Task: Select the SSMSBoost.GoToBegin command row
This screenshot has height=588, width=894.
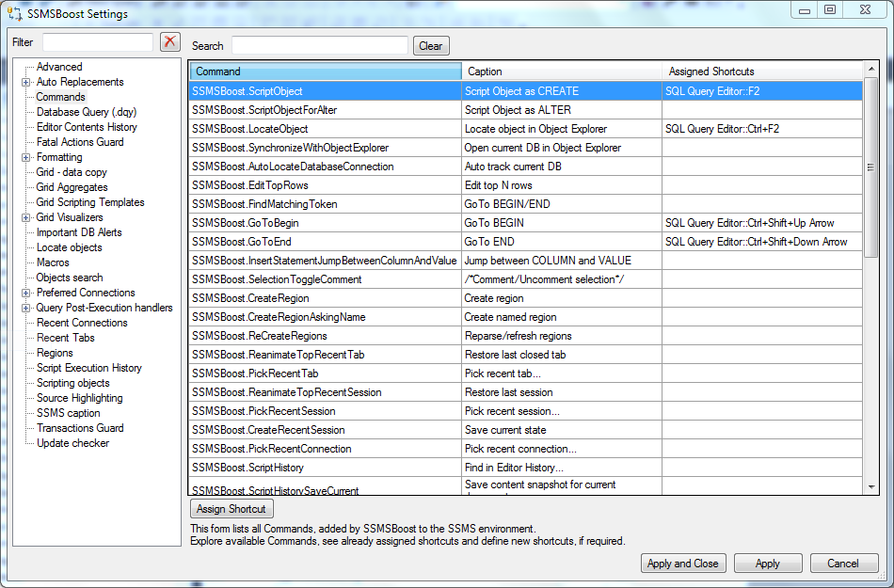Action: coord(526,223)
